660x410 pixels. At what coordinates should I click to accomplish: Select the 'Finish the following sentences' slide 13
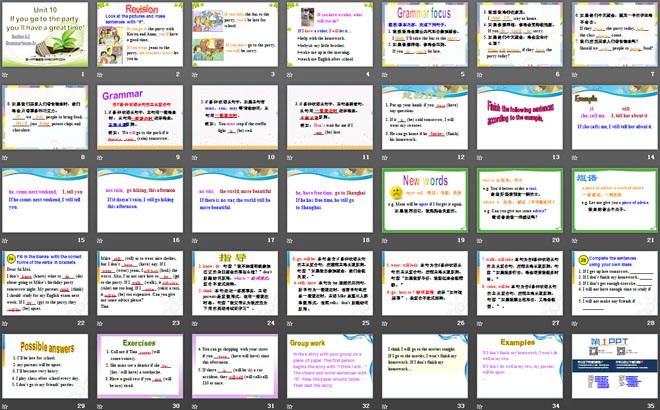[520, 117]
